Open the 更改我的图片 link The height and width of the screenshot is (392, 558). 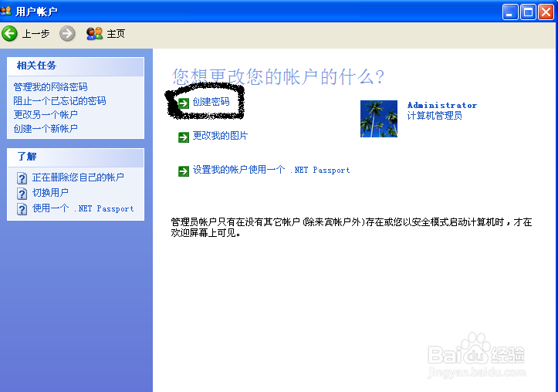point(220,136)
